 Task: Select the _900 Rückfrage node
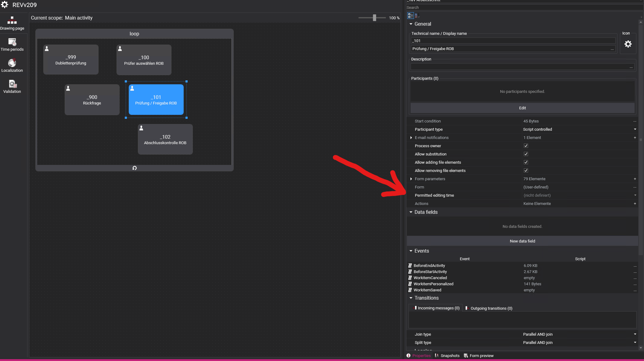tap(92, 100)
